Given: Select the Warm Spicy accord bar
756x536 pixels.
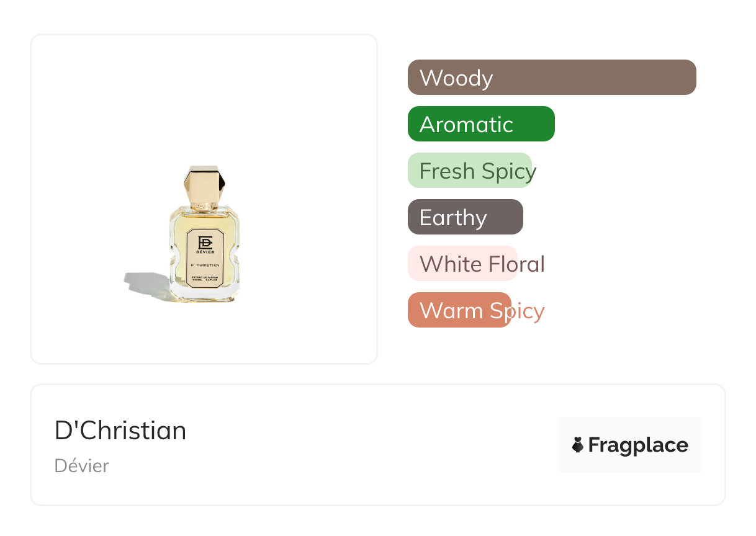Looking at the screenshot, I should pyautogui.click(x=459, y=310).
